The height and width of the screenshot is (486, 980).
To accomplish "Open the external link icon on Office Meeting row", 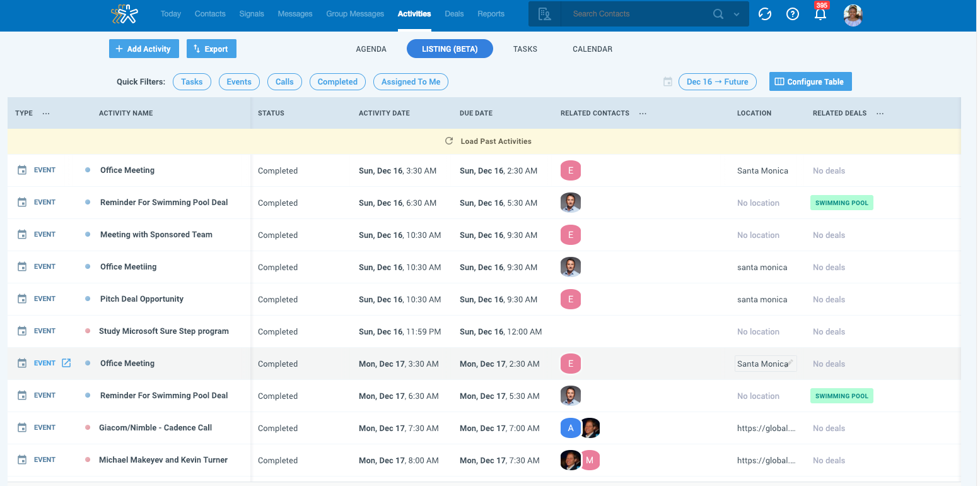I will pyautogui.click(x=67, y=362).
